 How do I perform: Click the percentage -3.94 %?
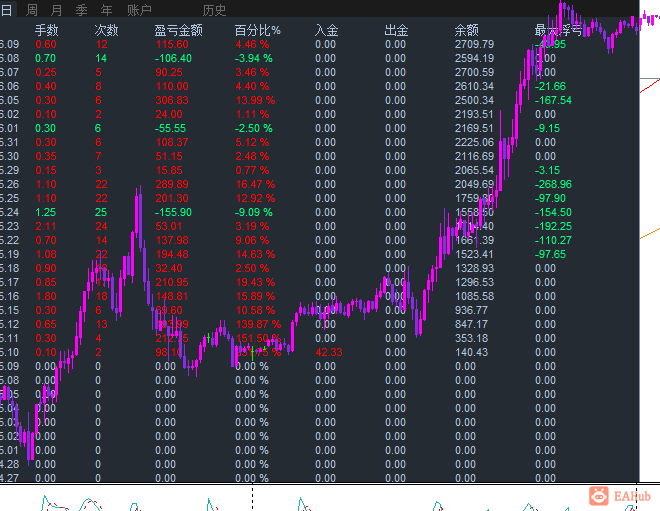pos(253,58)
